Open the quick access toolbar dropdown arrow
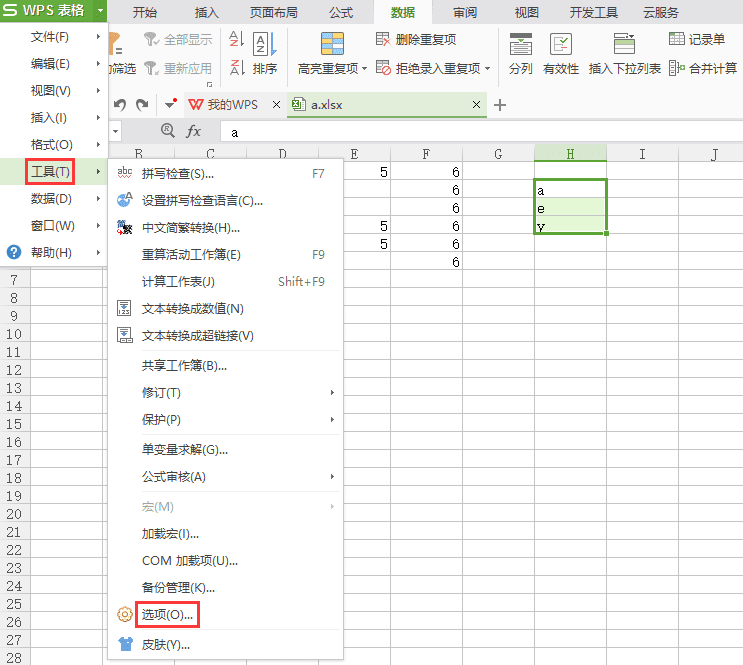The height and width of the screenshot is (665, 743). click(170, 104)
